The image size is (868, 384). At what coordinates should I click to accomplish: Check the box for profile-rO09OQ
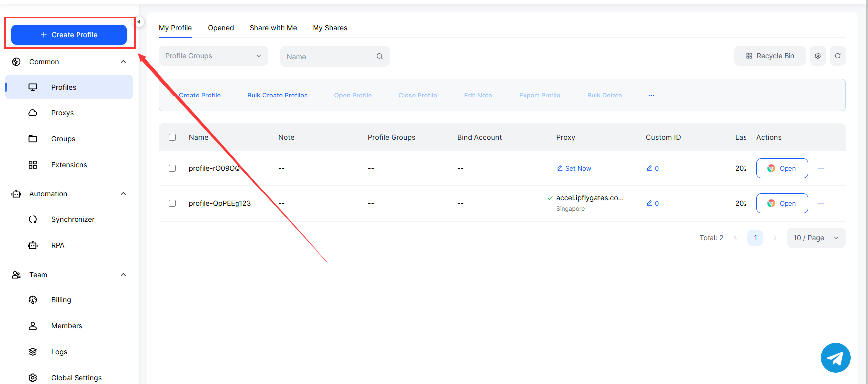[x=172, y=168]
